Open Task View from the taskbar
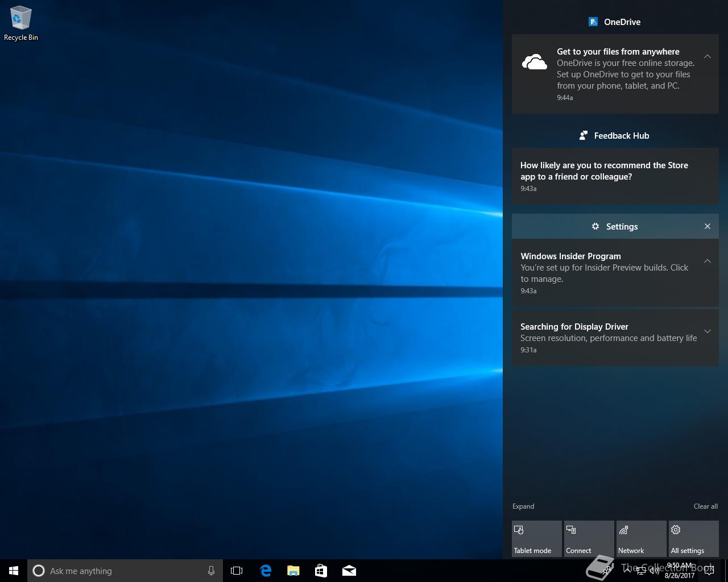728x582 pixels. coord(237,571)
